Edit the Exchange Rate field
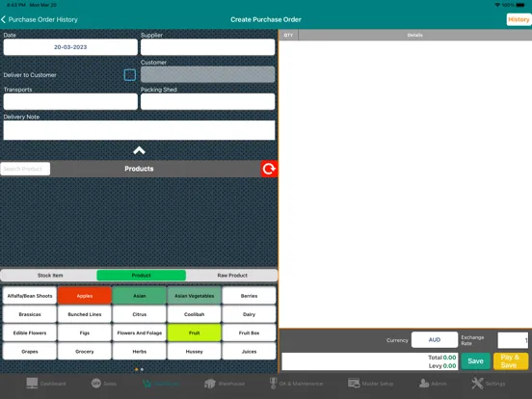 [x=513, y=340]
